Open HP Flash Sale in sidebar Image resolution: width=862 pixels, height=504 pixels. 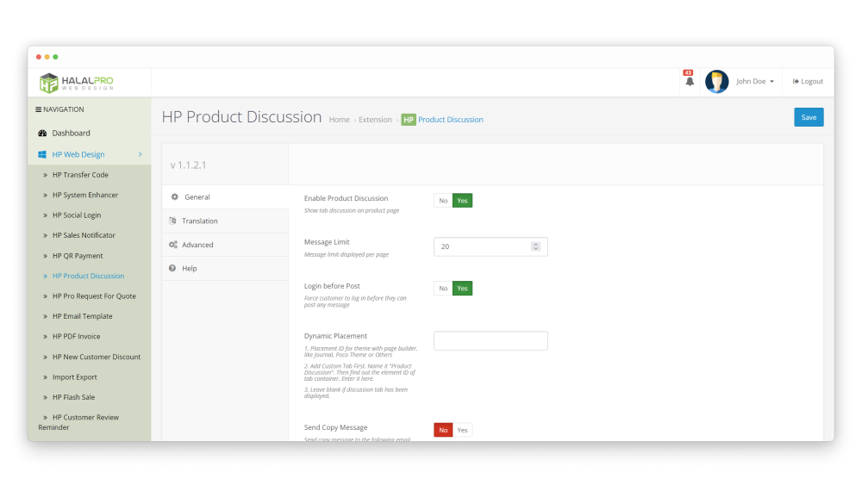(73, 397)
